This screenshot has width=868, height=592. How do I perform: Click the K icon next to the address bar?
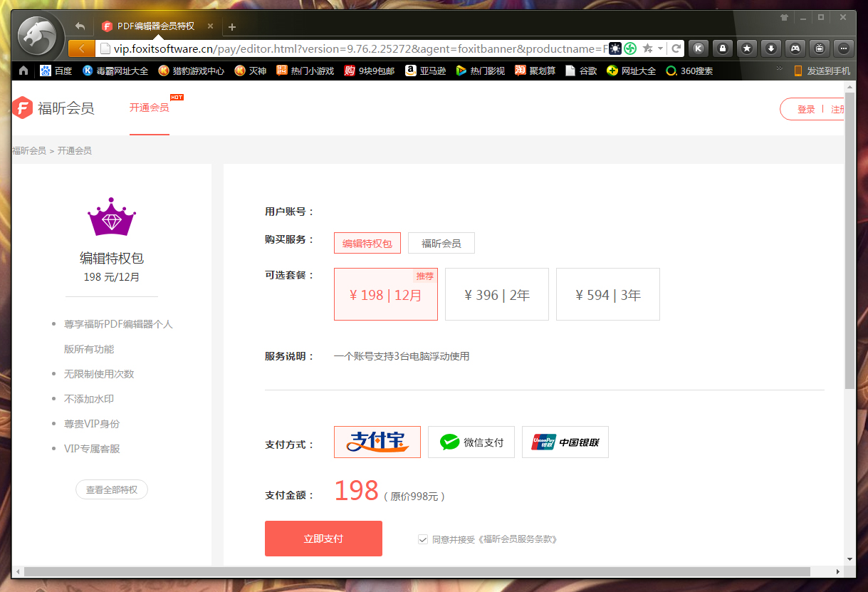[699, 48]
